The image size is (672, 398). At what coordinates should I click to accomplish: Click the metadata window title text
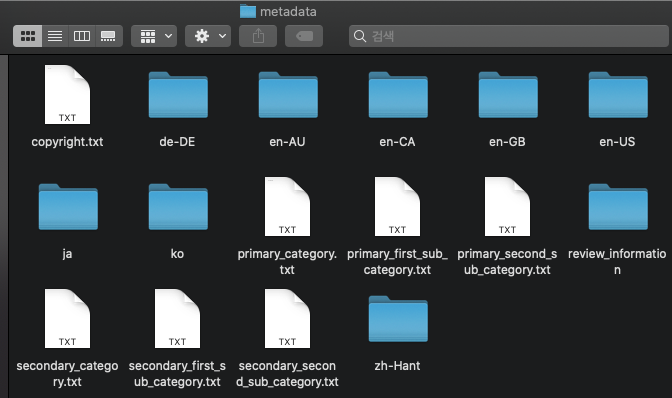coord(288,12)
